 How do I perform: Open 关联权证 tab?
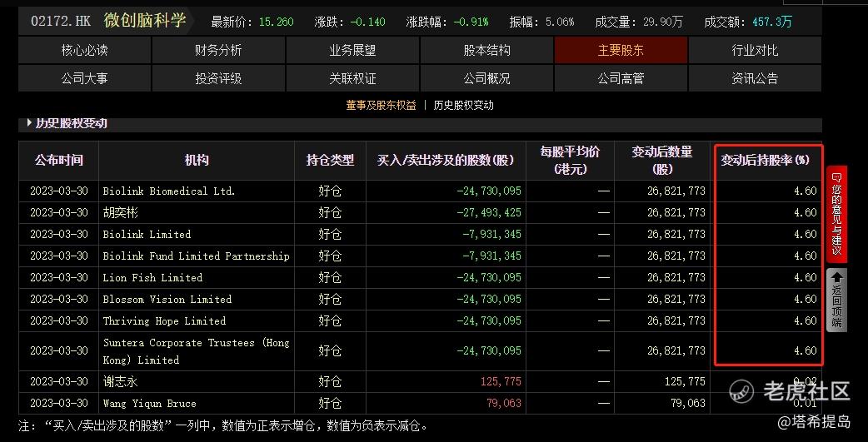coord(352,78)
